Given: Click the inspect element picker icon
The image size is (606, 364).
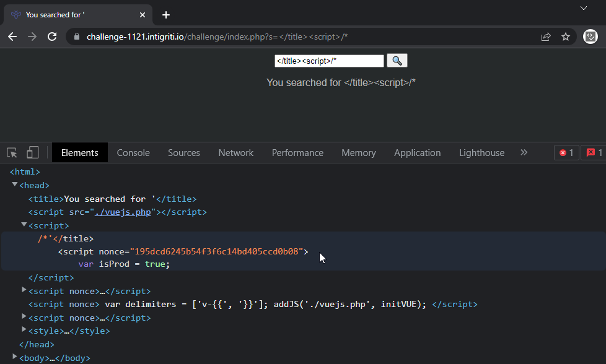Looking at the screenshot, I should (12, 153).
